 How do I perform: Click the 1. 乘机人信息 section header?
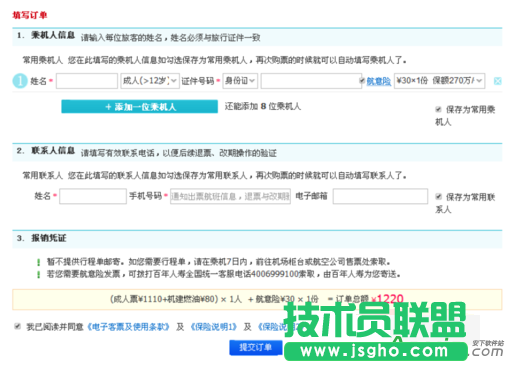[46, 35]
